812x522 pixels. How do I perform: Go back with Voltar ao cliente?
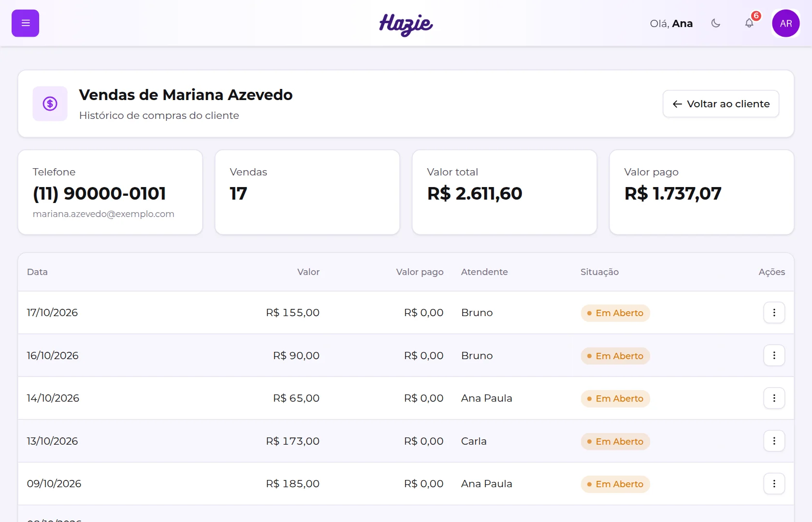pyautogui.click(x=721, y=104)
